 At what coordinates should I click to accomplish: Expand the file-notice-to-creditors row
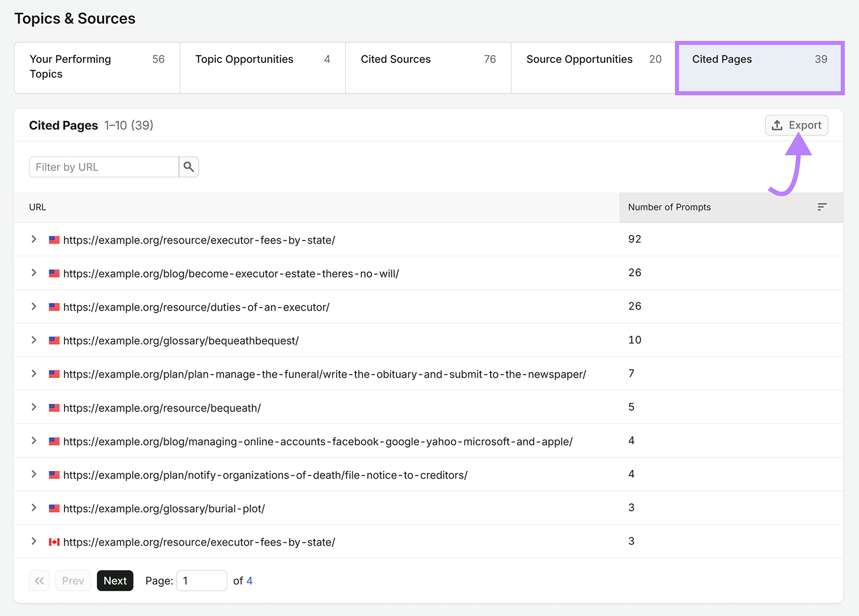pos(34,474)
